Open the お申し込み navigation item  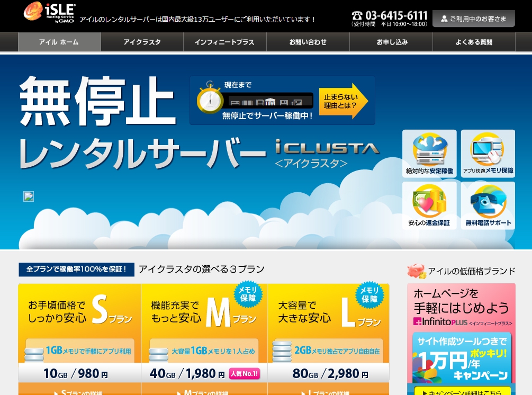point(391,42)
